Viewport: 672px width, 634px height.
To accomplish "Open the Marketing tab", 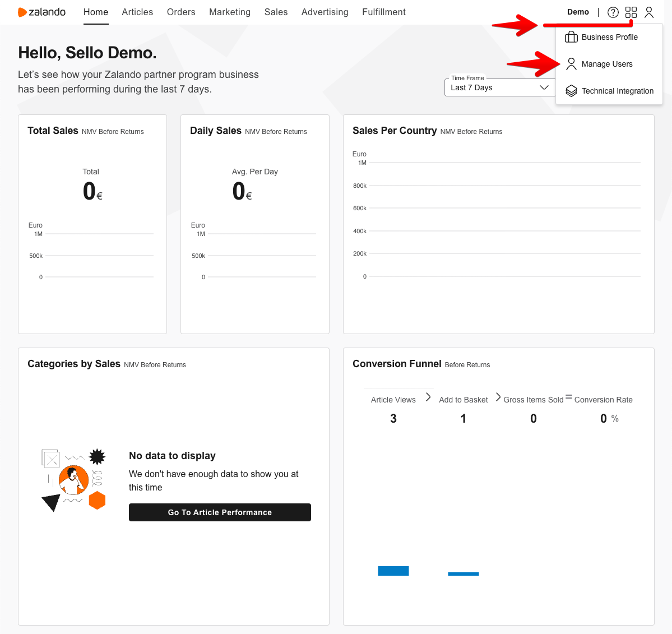I will (230, 12).
